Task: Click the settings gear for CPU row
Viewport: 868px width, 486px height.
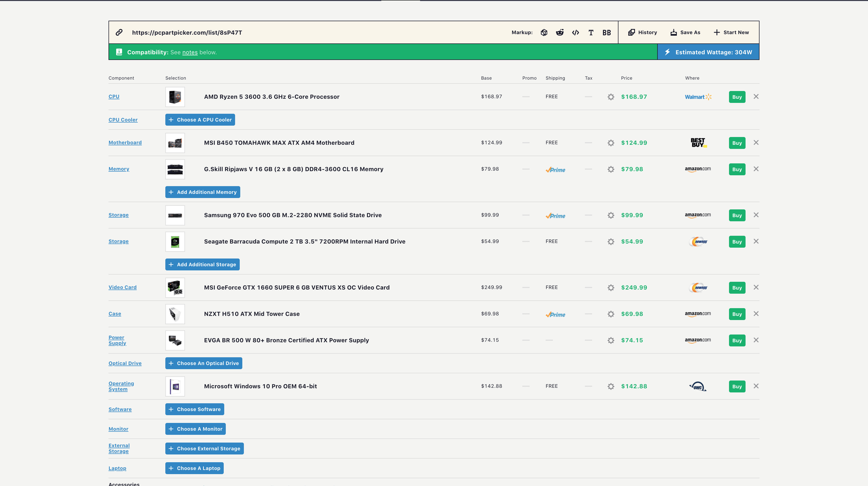Action: (611, 97)
